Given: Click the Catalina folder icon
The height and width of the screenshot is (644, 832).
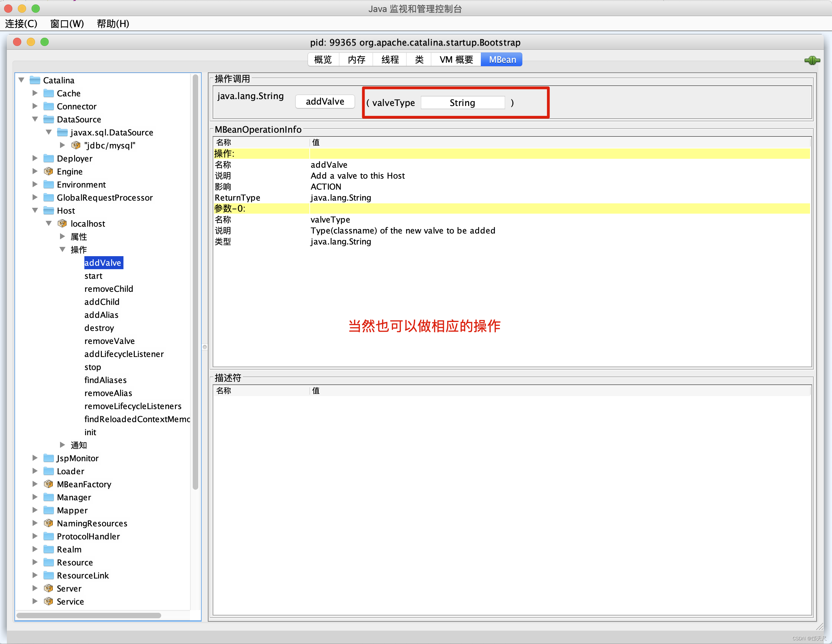Looking at the screenshot, I should [35, 80].
